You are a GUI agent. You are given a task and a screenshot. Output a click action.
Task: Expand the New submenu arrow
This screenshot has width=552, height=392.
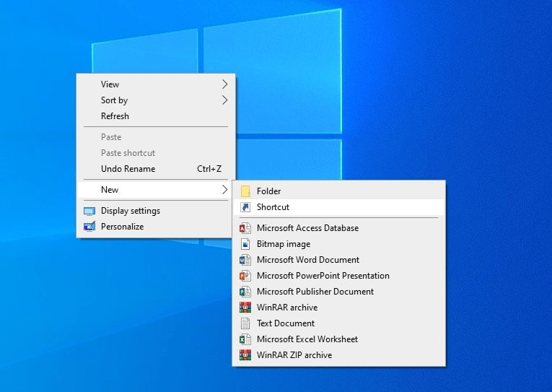(224, 190)
